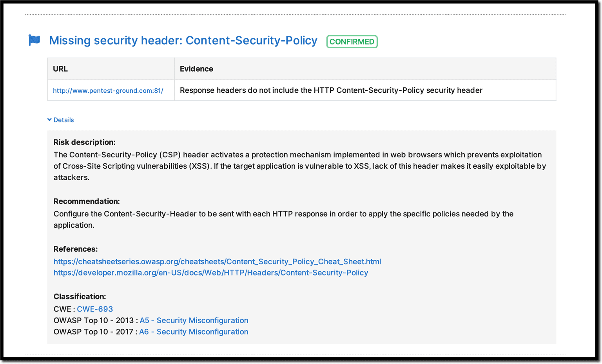
Task: Click the 'Risk description:' heading
Action: (84, 142)
